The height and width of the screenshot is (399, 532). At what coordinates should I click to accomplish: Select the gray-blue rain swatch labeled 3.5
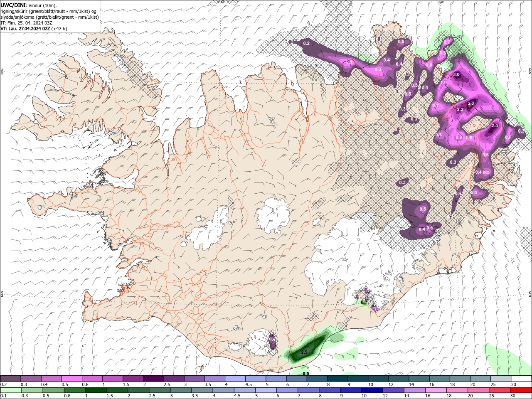(x=202, y=390)
